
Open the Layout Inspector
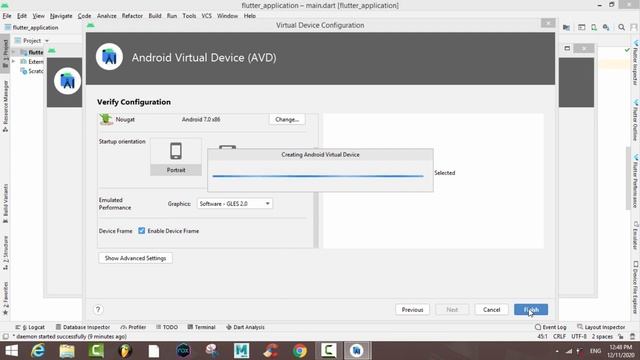coord(601,327)
